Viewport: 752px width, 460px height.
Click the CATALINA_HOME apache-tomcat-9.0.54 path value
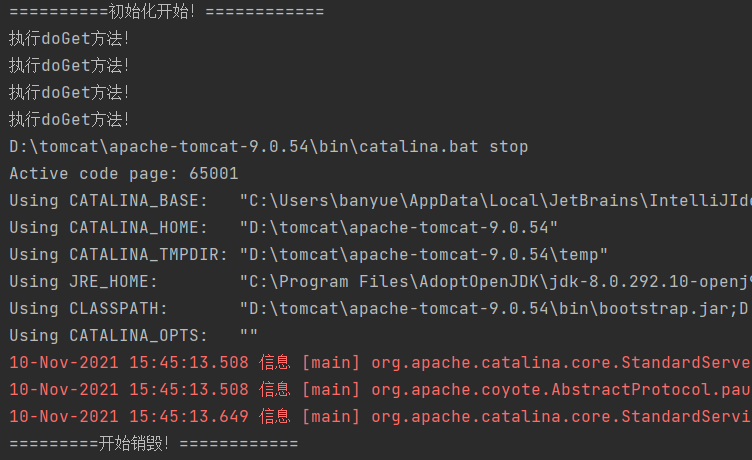(399, 228)
